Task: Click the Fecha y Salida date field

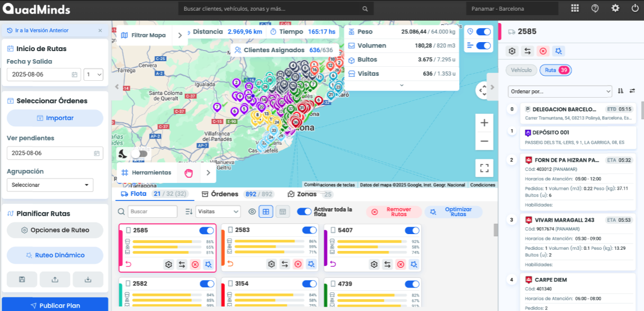Action: click(x=44, y=75)
